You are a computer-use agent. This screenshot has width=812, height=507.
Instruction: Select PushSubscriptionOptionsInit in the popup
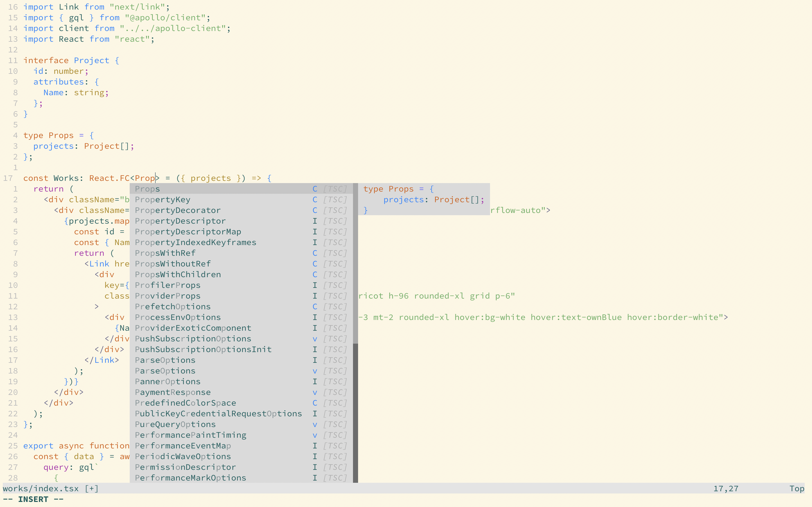coord(203,349)
